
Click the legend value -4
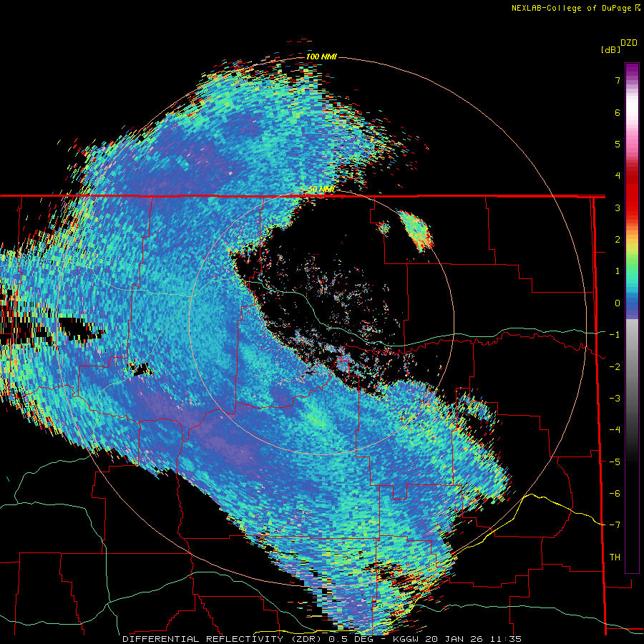pyautogui.click(x=615, y=429)
